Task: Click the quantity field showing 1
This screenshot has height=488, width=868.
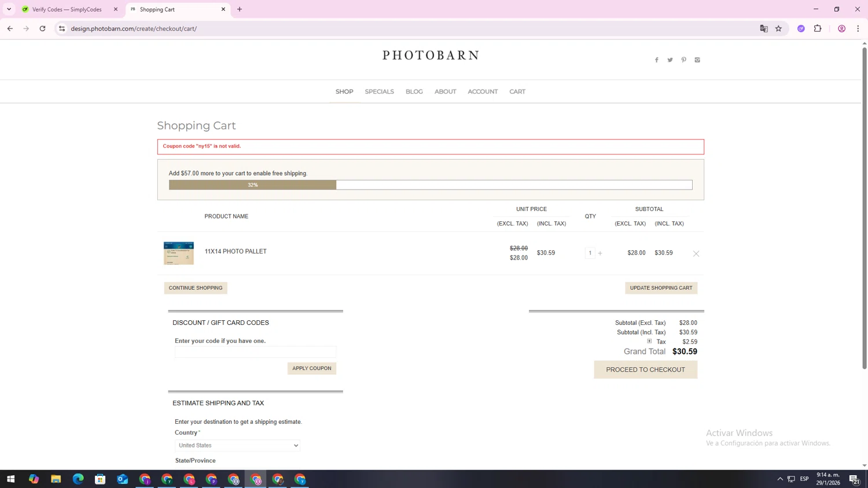Action: tap(590, 253)
